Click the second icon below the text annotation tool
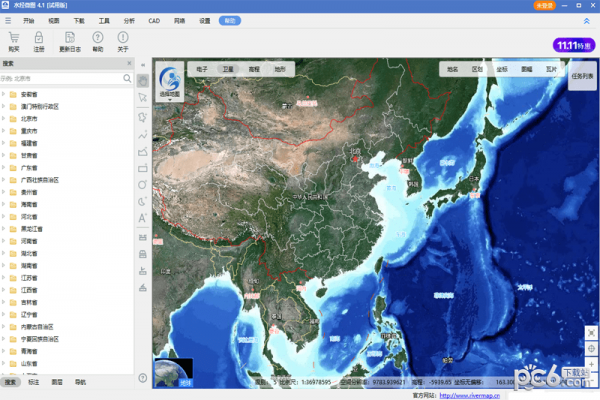The height and width of the screenshot is (400, 600). tap(143, 254)
